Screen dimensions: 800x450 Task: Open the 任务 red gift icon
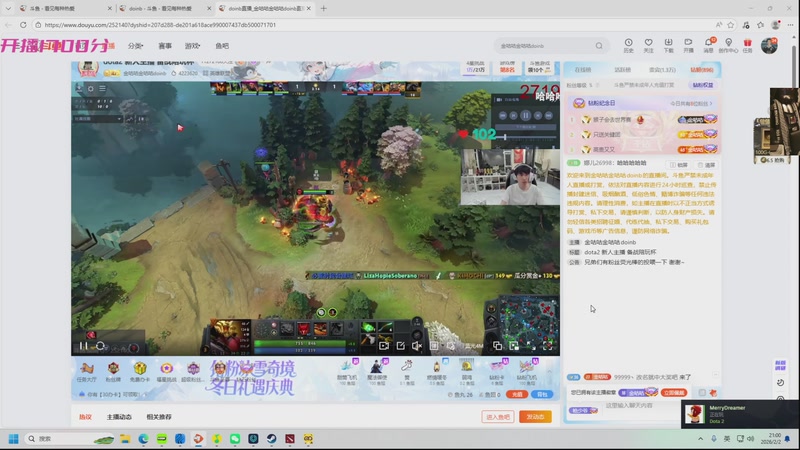(747, 45)
